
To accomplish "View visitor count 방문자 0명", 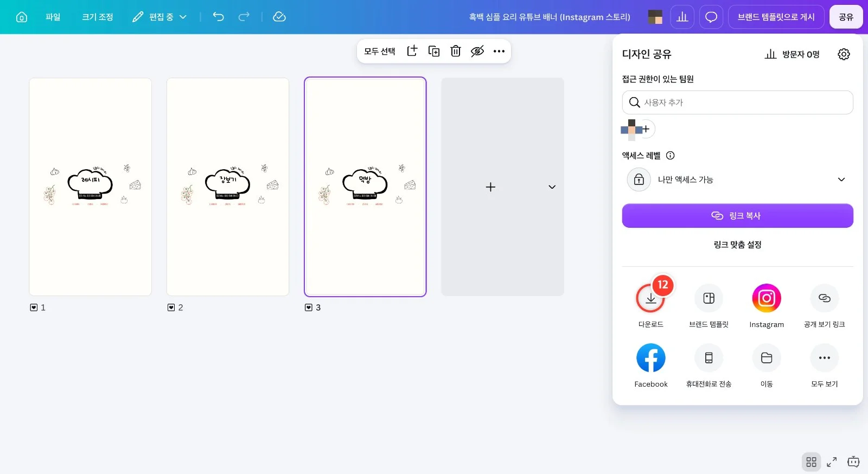I will coord(792,54).
